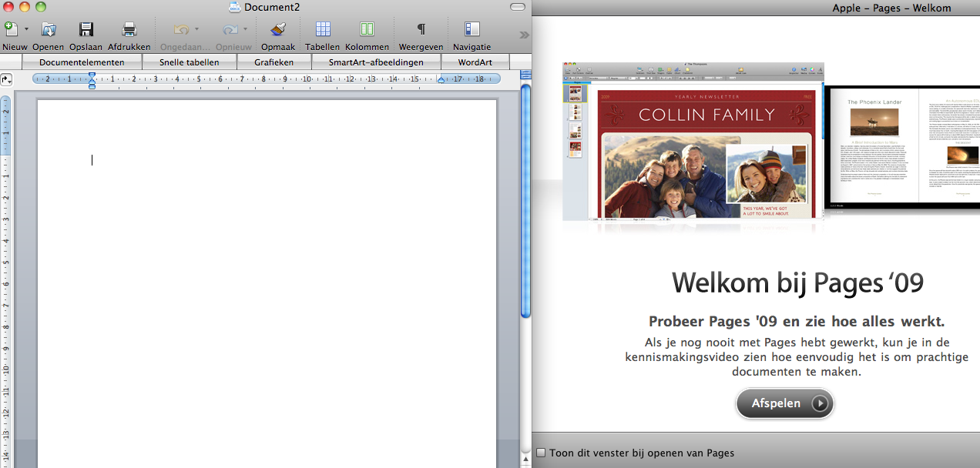
Task: Print via the Afdrukken icon
Action: coord(129,29)
